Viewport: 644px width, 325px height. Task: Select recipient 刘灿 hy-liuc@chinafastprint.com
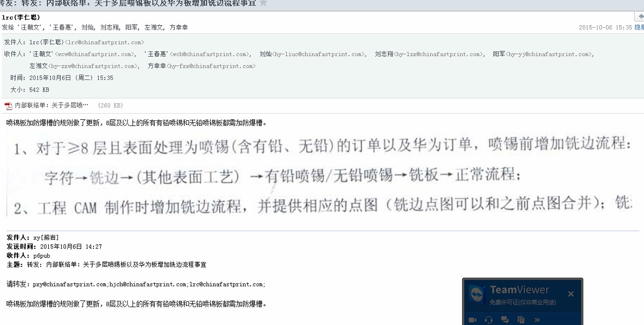[312, 54]
